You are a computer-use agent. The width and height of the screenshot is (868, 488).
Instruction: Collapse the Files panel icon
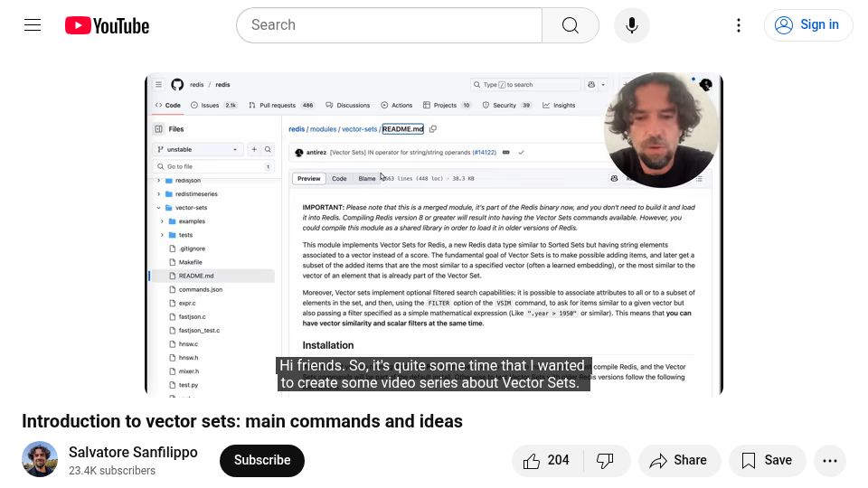point(159,129)
